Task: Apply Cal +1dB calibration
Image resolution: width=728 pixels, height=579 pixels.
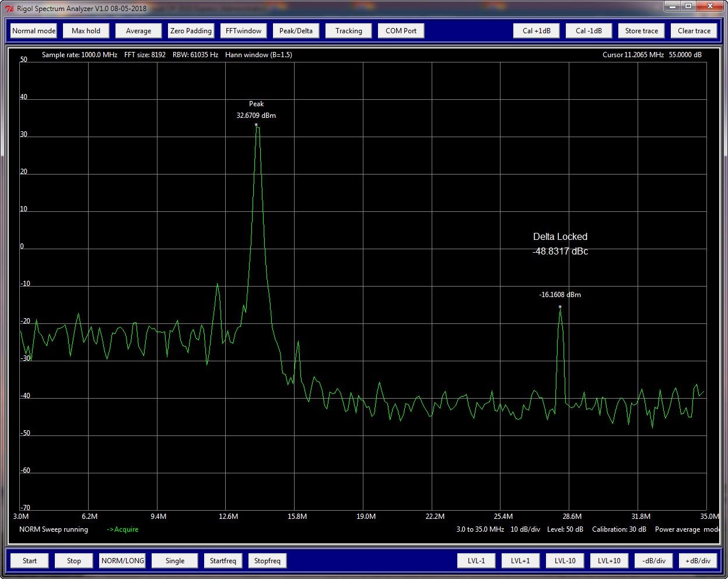Action: (536, 30)
